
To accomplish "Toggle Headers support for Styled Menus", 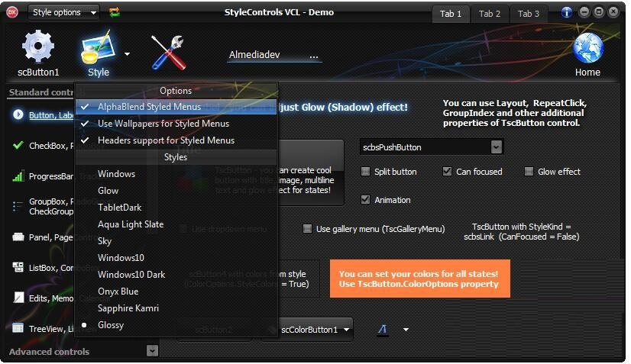I will (176, 140).
